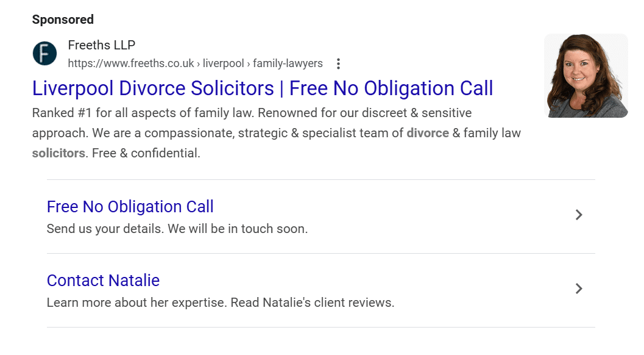The image size is (644, 355).
Task: Open the Liverpool Divorce Solicitors headline link
Action: pyautogui.click(x=263, y=88)
